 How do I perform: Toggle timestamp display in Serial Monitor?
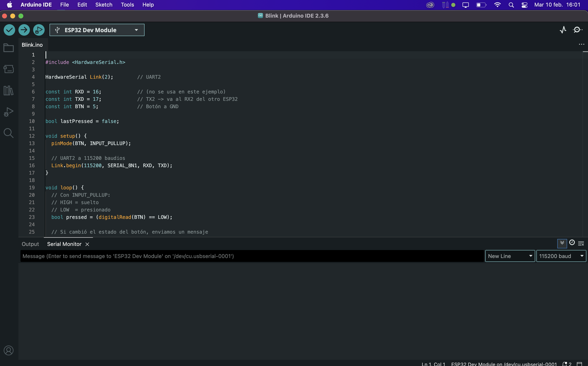coord(572,243)
